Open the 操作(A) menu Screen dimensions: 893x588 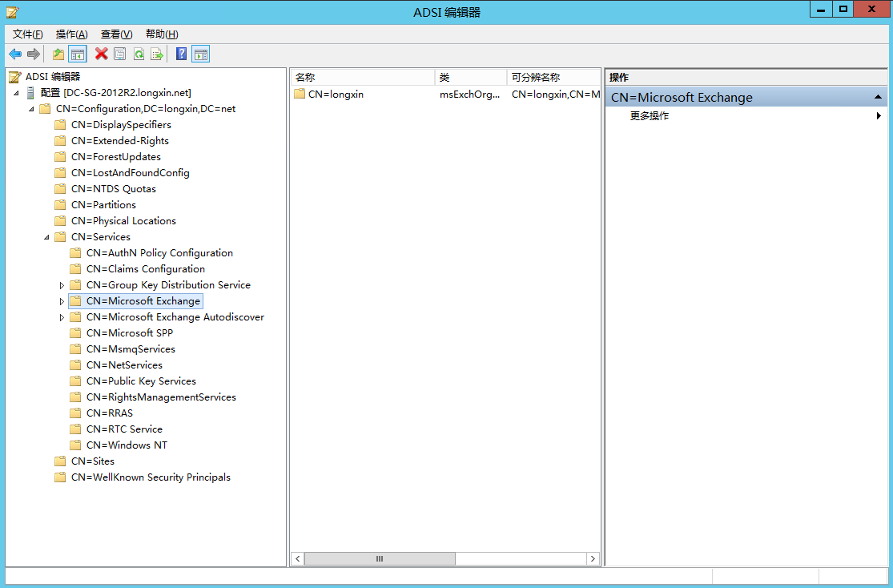pos(71,34)
